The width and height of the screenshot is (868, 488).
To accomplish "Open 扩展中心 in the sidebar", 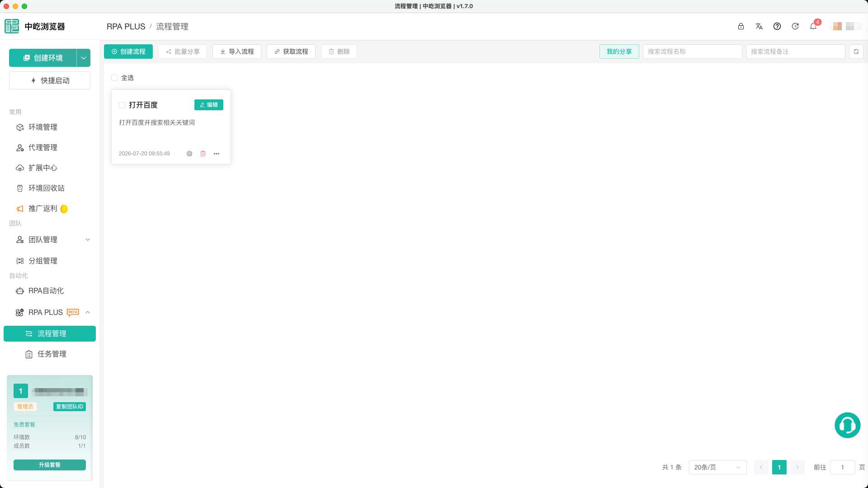I will [50, 168].
